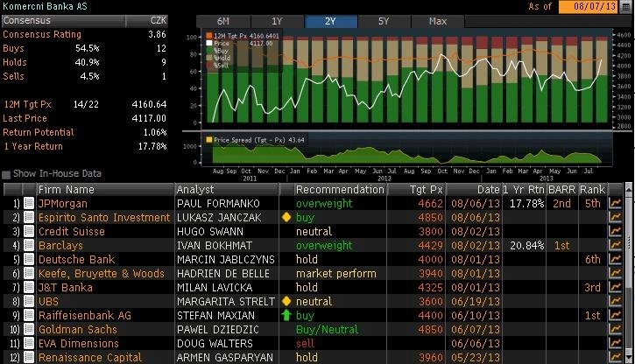Click Buy/Neutral recommendation text

(x=328, y=330)
